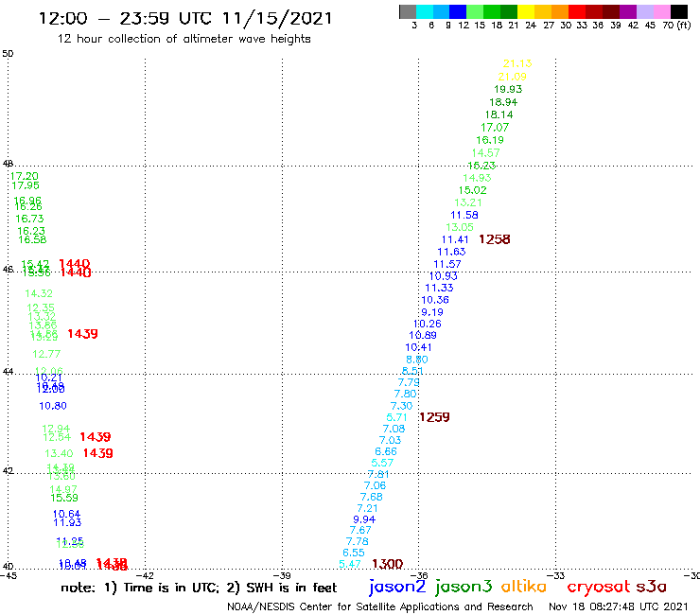The width and height of the screenshot is (700, 615).
Task: Select the 'altika' satellite label
Action: click(x=524, y=587)
